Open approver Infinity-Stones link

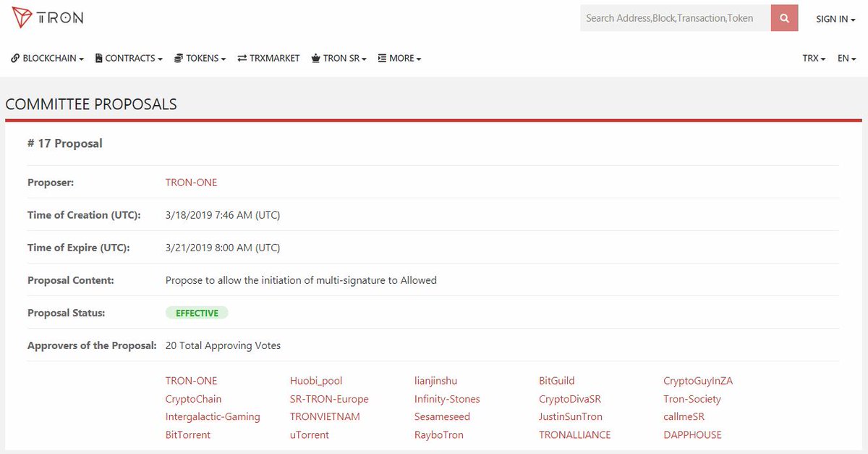point(447,399)
